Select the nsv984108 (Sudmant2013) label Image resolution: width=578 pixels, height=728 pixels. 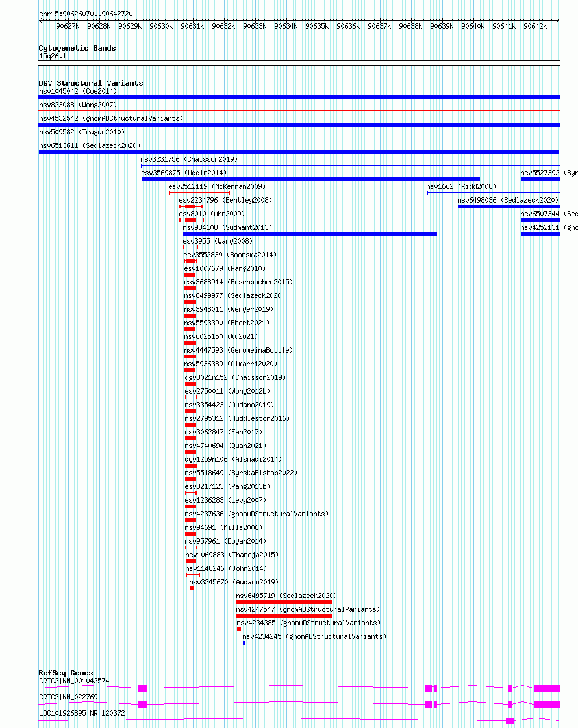(x=227, y=227)
